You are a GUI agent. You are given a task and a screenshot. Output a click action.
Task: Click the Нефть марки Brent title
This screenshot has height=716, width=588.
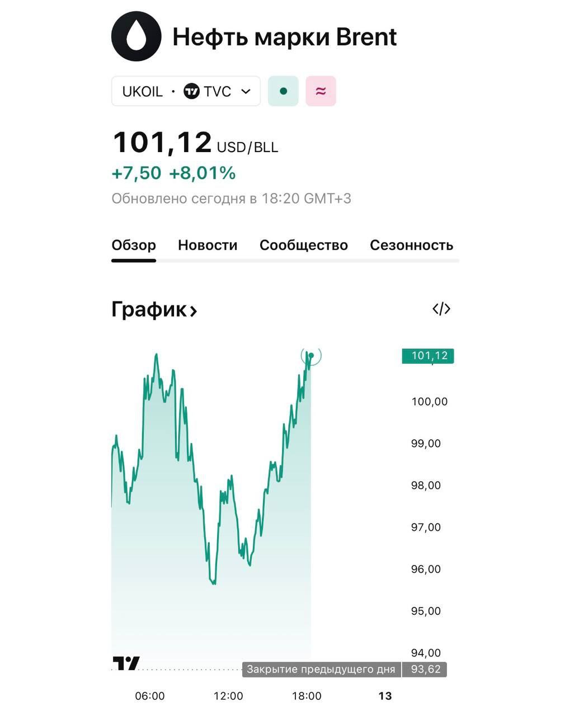(x=284, y=37)
